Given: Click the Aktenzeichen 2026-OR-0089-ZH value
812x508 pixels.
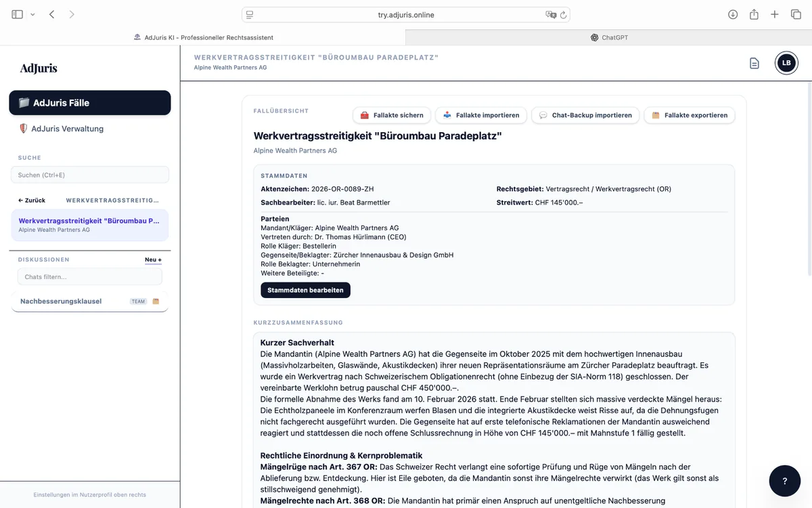Looking at the screenshot, I should pos(342,189).
